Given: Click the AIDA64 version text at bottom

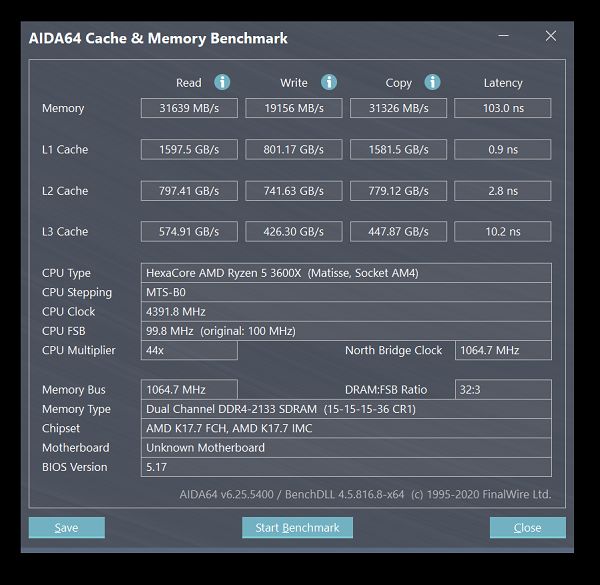Looking at the screenshot, I should 365,494.
